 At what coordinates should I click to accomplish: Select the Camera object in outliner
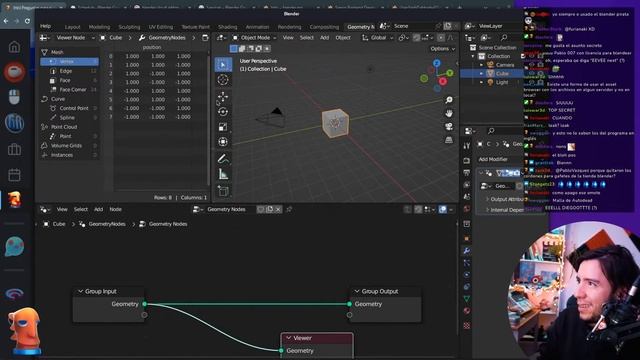click(x=505, y=65)
